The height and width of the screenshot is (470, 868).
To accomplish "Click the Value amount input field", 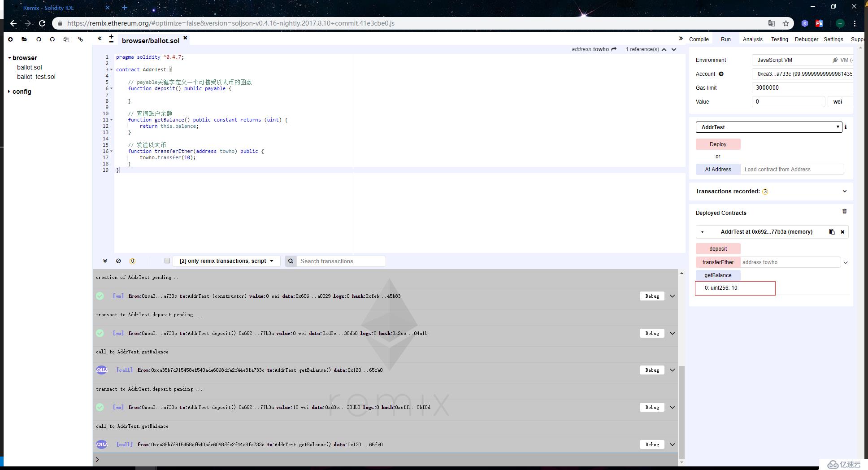I will point(788,102).
